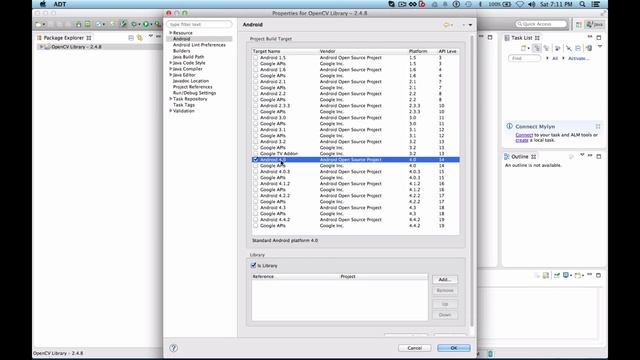Check the Google TV Addon checkbox
Image resolution: width=640 pixels, height=360 pixels.
coord(256,153)
